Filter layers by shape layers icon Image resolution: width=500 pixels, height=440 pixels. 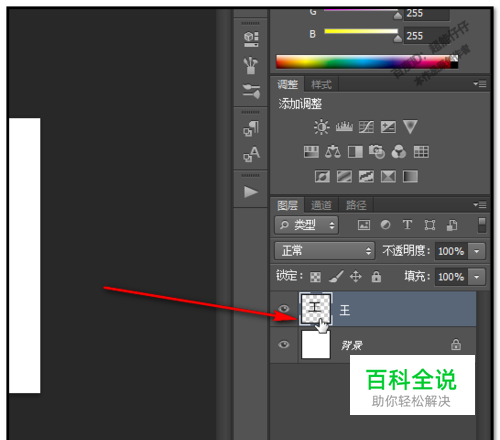coord(430,225)
